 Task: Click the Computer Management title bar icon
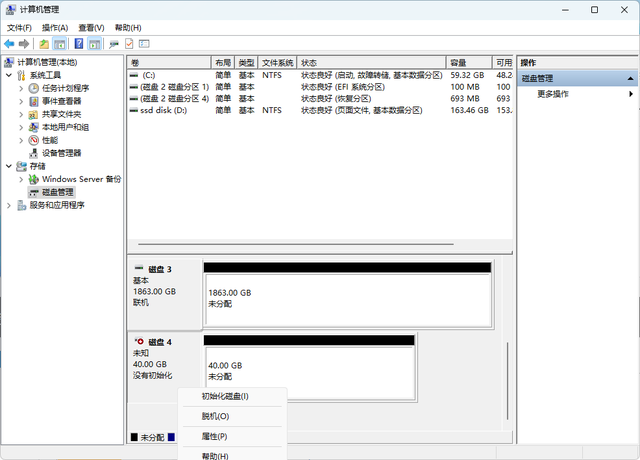click(x=11, y=9)
